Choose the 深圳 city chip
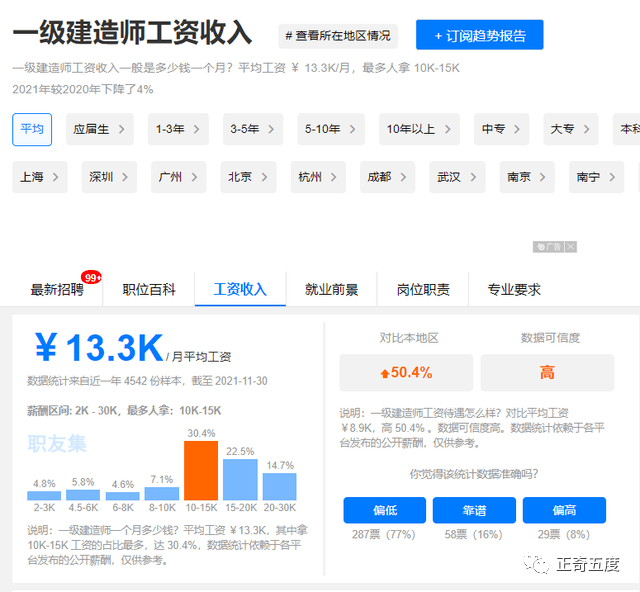This screenshot has height=592, width=640. [x=109, y=177]
